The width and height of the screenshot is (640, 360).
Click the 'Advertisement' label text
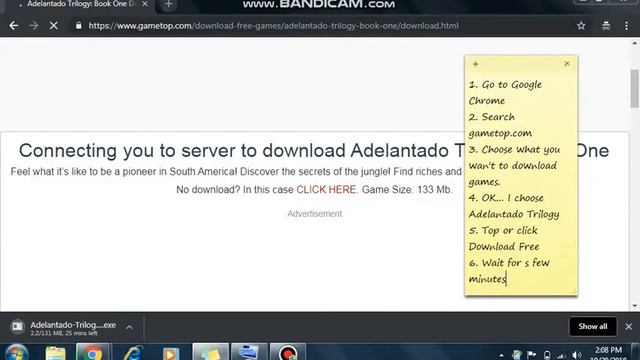tap(315, 214)
